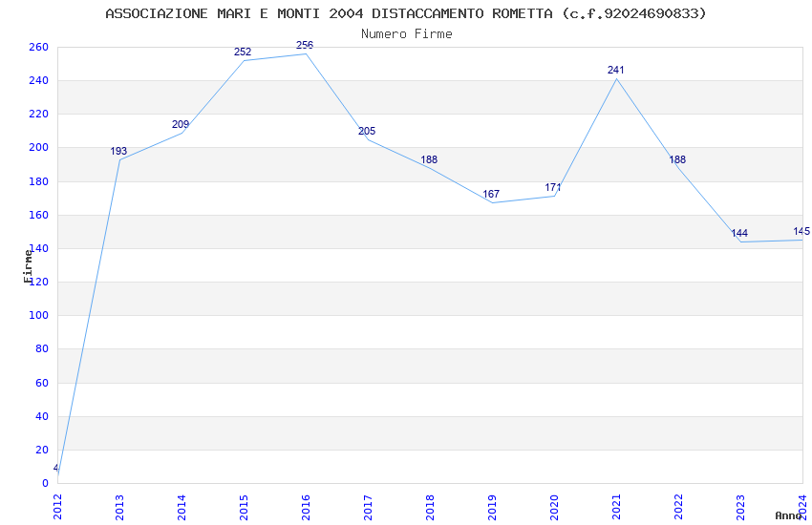Click the x-axis year label 2014
Viewport: 812px width, 525px height.
tap(182, 507)
